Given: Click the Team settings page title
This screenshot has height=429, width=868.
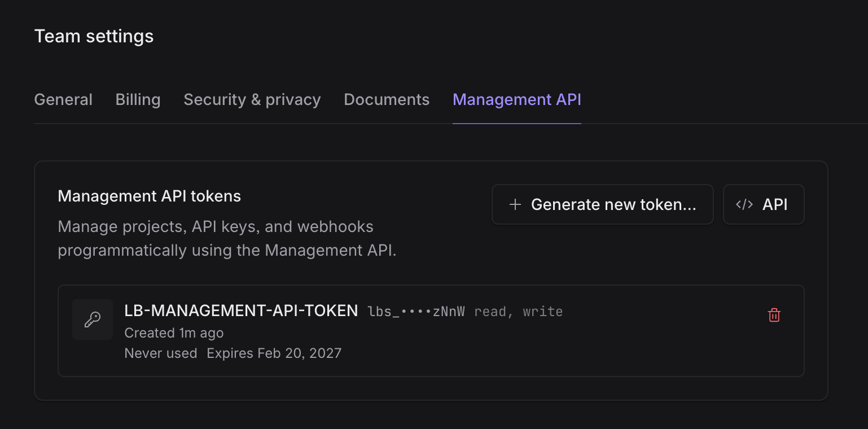Looking at the screenshot, I should [x=94, y=36].
